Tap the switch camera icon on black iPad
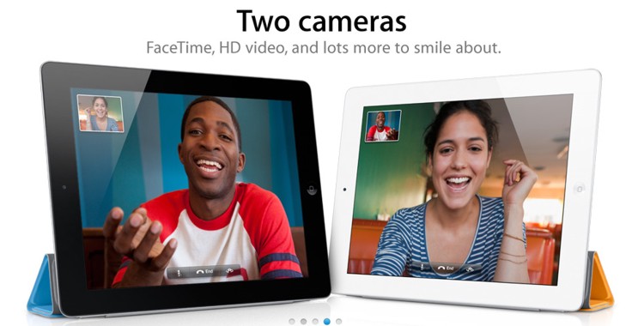644x326 pixels. (229, 270)
